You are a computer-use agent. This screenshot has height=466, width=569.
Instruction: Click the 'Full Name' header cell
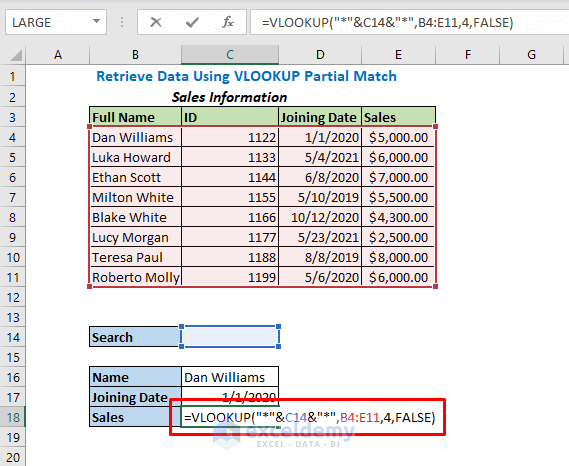135,117
